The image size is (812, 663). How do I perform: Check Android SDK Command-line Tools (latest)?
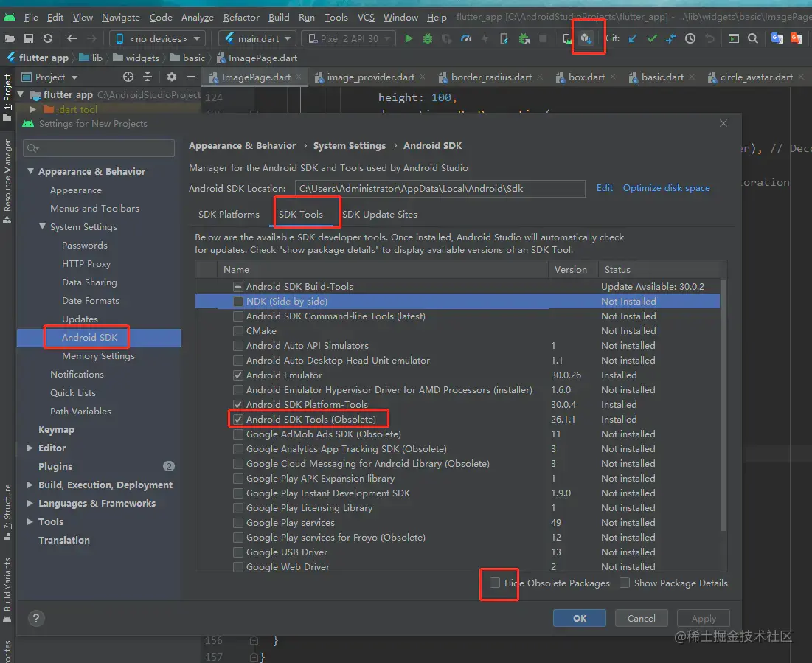pos(238,316)
